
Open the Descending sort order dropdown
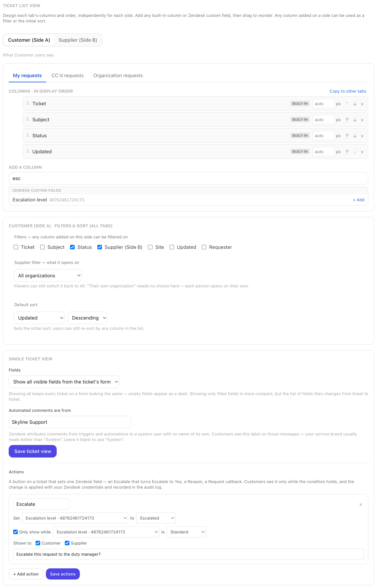pos(87,318)
